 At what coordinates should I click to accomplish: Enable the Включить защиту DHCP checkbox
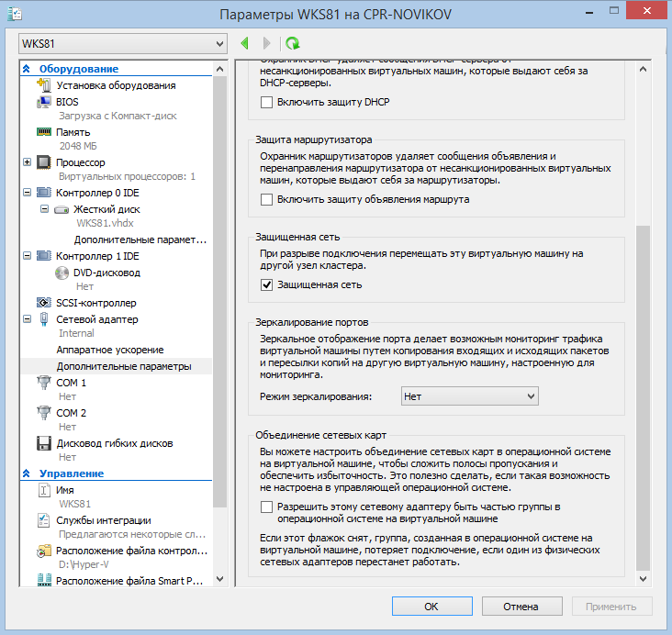click(x=267, y=102)
